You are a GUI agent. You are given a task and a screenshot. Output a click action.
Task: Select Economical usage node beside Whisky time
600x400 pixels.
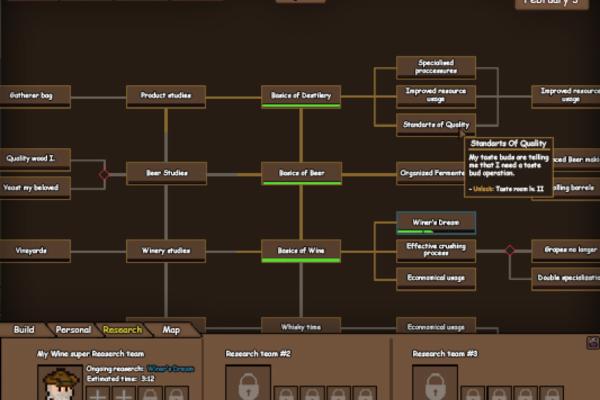click(436, 326)
